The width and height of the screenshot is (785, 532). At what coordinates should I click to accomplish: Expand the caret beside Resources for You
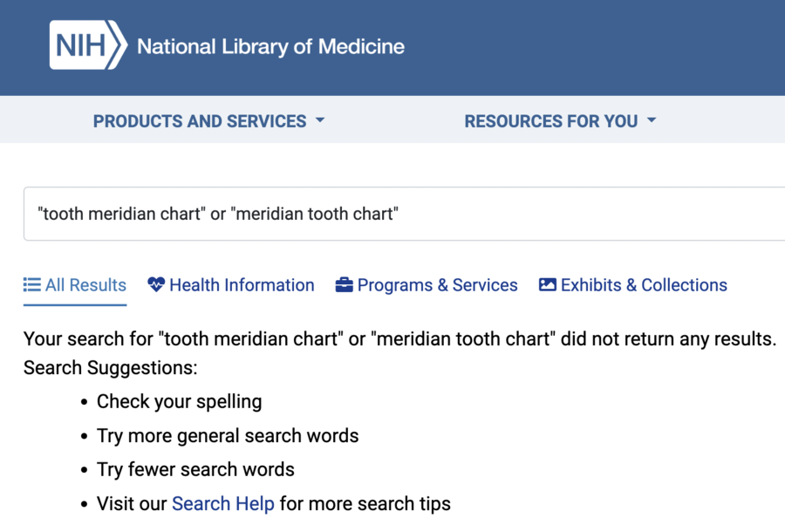[x=652, y=120]
